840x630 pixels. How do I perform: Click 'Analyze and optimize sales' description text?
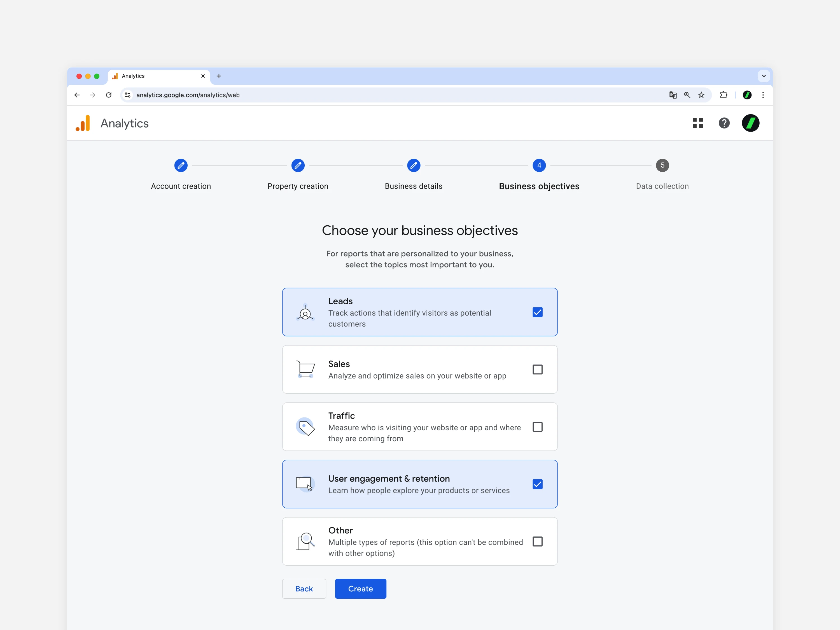tap(417, 375)
